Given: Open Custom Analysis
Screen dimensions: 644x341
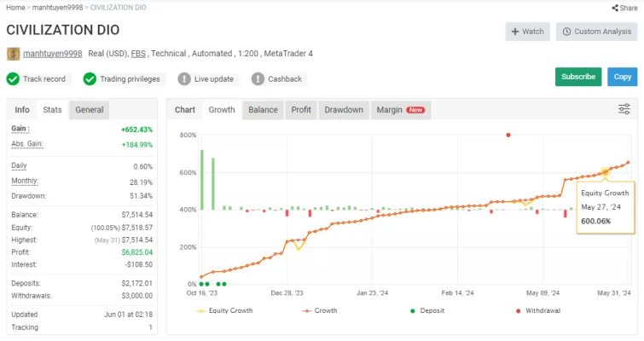Looking at the screenshot, I should click(596, 32).
